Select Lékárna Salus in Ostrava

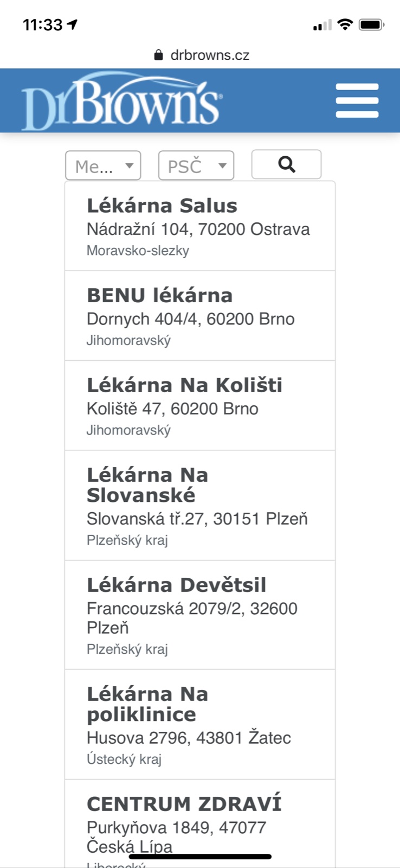(x=199, y=226)
